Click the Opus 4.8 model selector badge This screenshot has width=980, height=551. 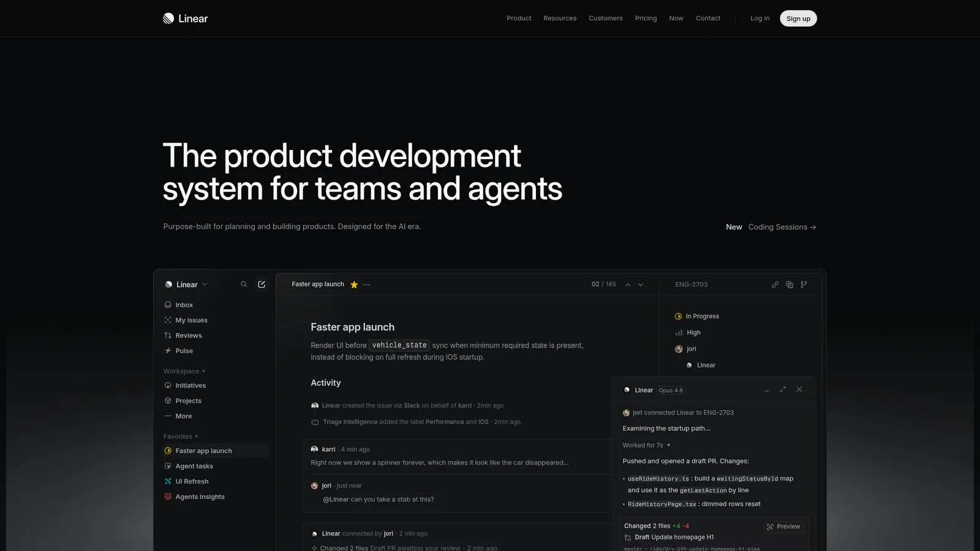pyautogui.click(x=671, y=391)
